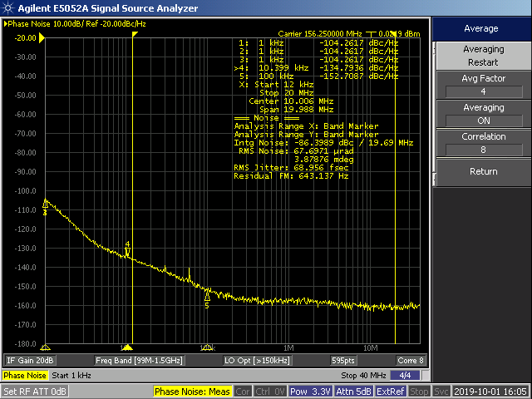Click the date and time display
Viewport: 532px width, 399px height.
490,392
